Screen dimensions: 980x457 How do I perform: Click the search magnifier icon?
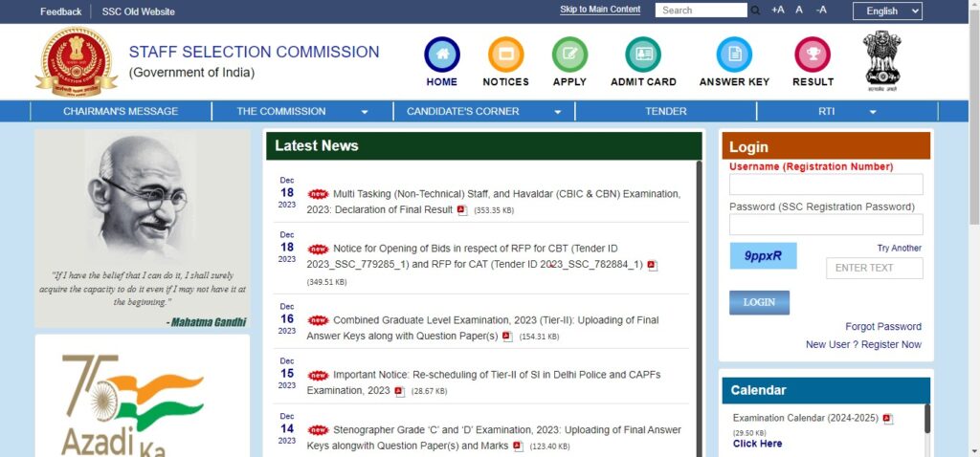(755, 11)
